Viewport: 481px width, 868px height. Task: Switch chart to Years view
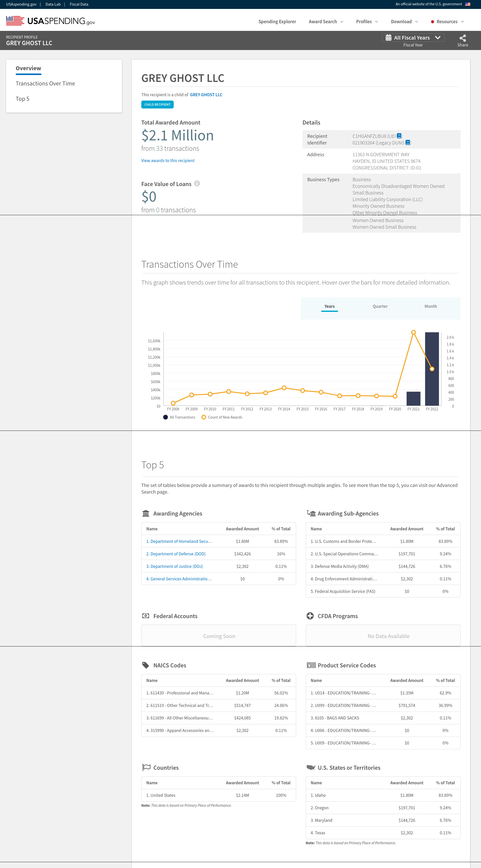(329, 306)
